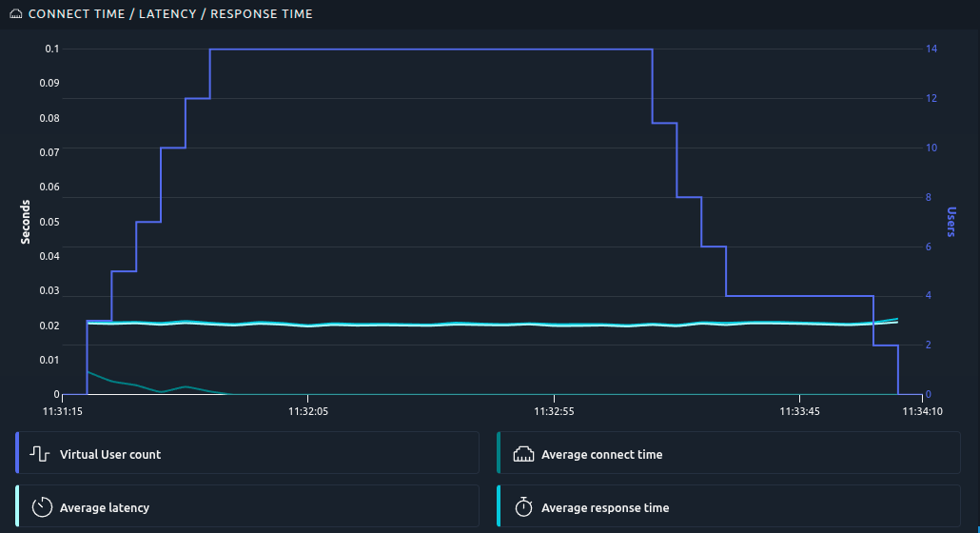The image size is (980, 533).
Task: Click the 11:31:15 time axis label
Action: 63,411
